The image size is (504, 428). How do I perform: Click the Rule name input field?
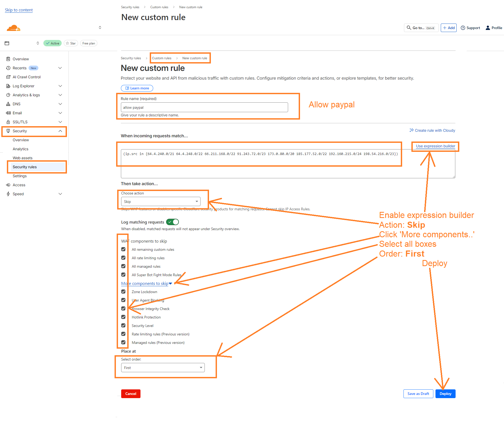[x=204, y=107]
